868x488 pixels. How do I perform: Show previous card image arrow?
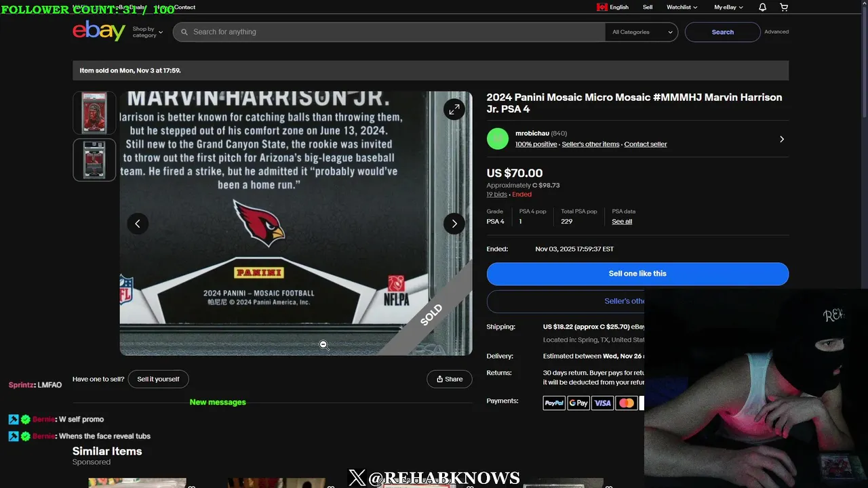(x=138, y=224)
